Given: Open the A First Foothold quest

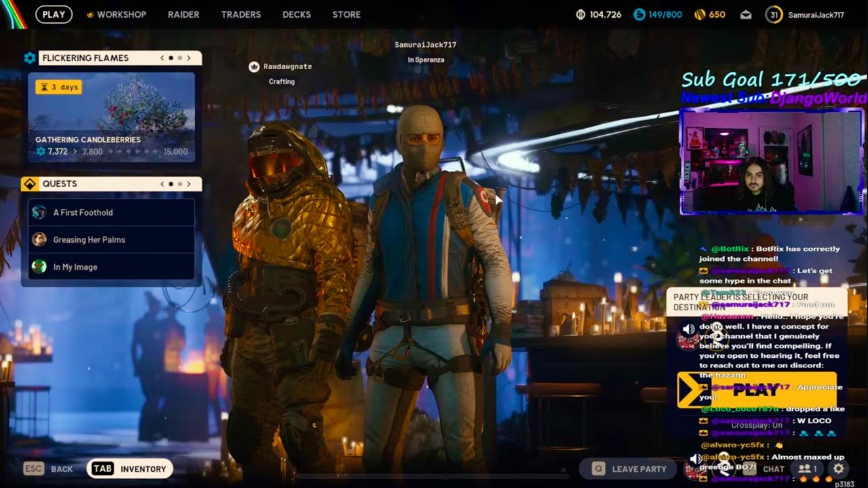Looking at the screenshot, I should pos(111,212).
